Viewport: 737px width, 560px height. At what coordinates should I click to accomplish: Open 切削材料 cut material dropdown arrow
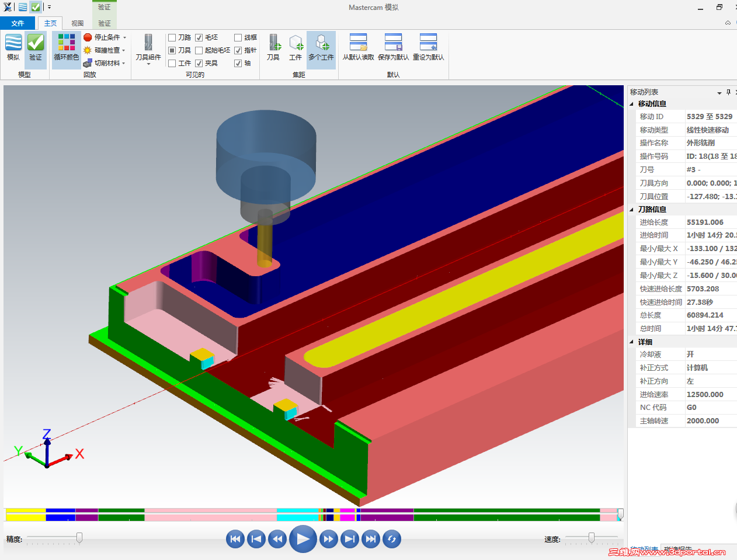pos(124,63)
